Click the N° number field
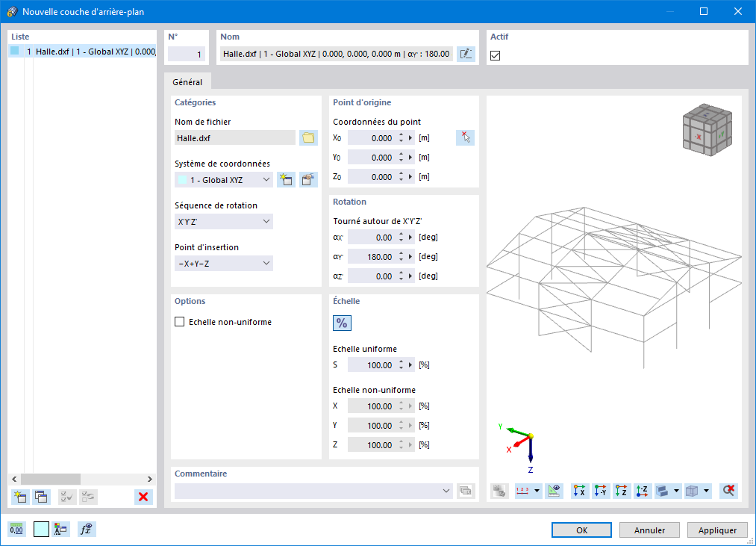Screen dimensions: 756x546 (187, 54)
